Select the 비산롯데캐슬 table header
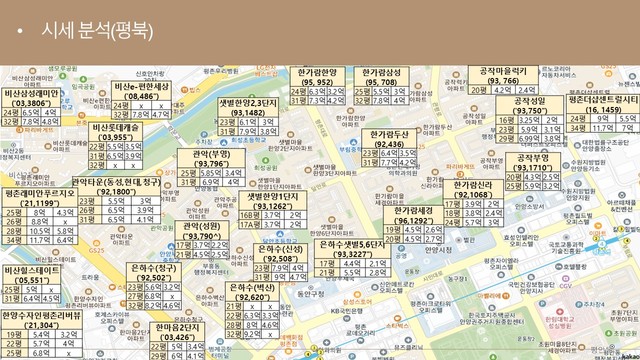The width and height of the screenshot is (640, 360). point(116,132)
